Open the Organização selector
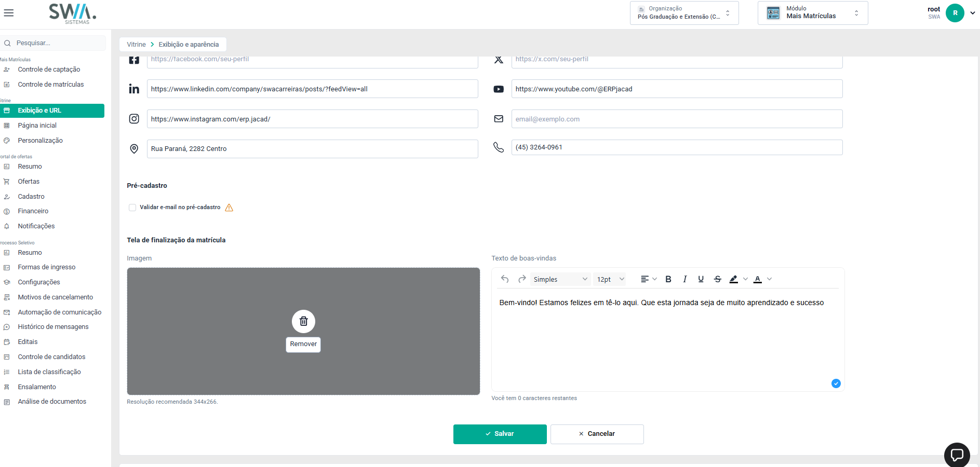The height and width of the screenshot is (467, 980). pyautogui.click(x=684, y=13)
